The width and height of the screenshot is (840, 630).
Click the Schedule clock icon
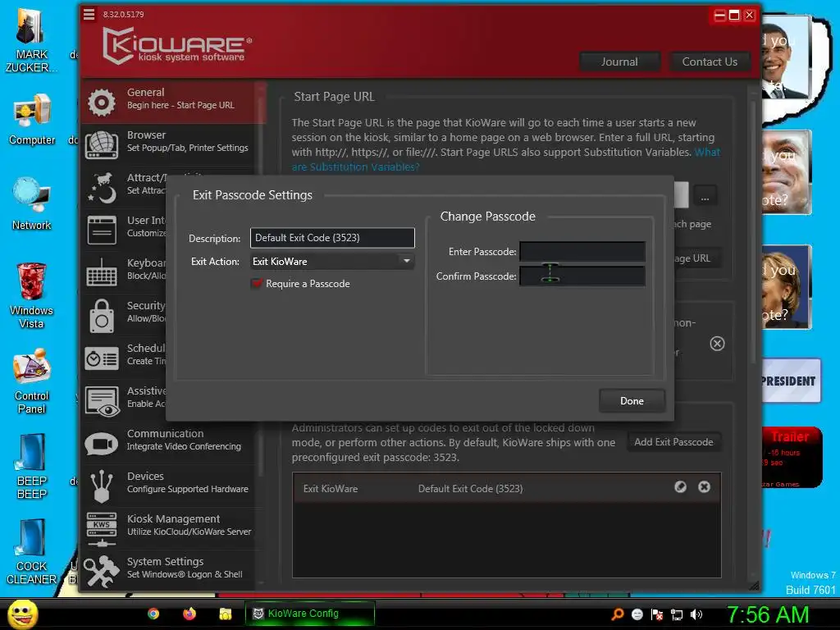coord(101,358)
